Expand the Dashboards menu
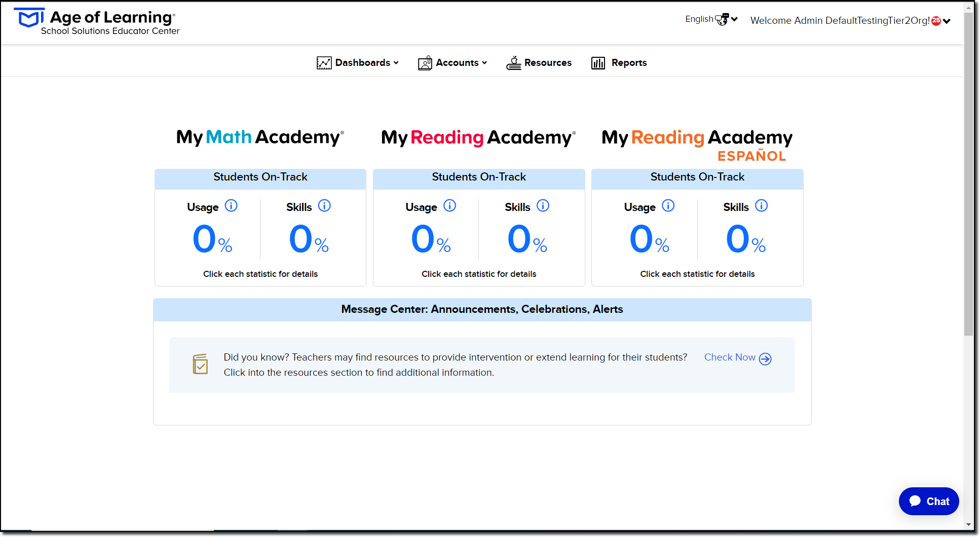 coord(358,63)
